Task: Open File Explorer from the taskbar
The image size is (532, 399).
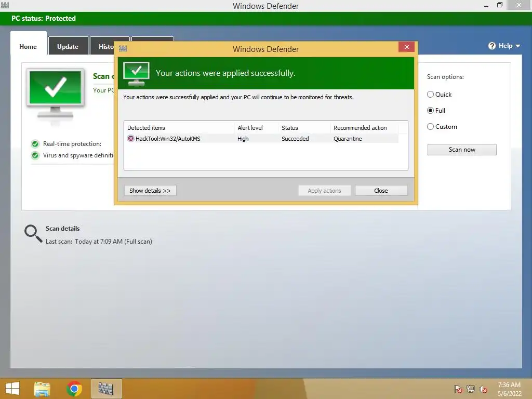Action: (42, 389)
